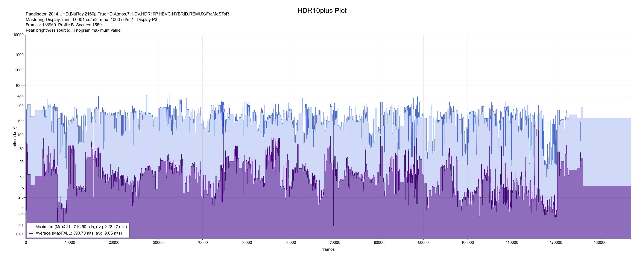Click the blue Maximum legend line swatch
This screenshot has width=644, height=258.
[31, 227]
